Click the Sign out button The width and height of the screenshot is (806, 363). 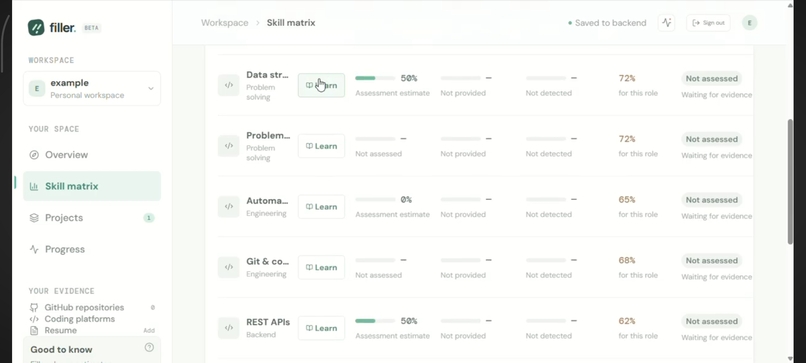pyautogui.click(x=708, y=23)
